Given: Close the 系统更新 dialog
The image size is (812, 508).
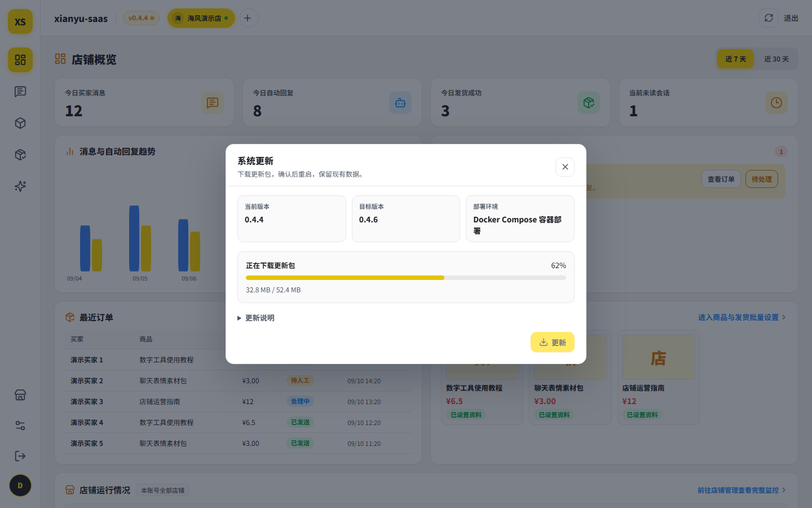Looking at the screenshot, I should 565,167.
